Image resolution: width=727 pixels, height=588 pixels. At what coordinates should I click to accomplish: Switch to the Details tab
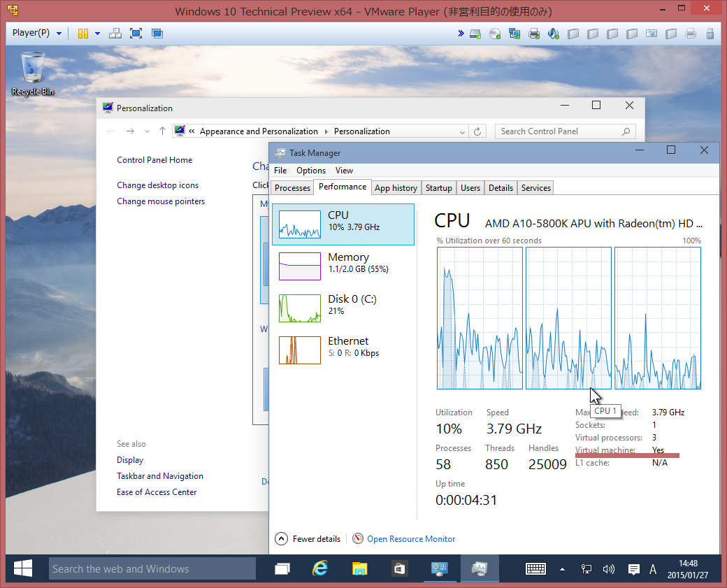501,188
